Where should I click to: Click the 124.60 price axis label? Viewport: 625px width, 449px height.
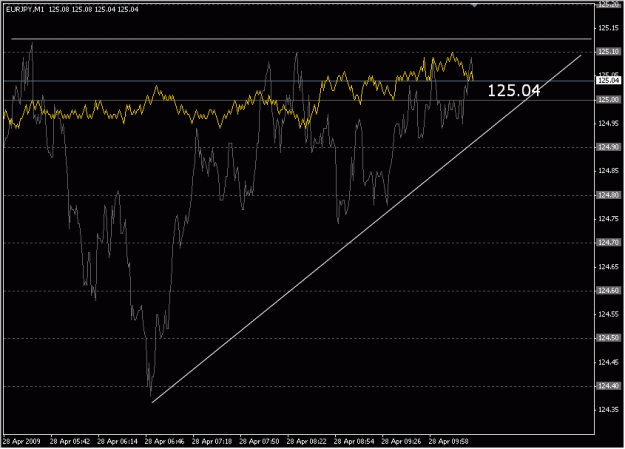click(x=608, y=291)
